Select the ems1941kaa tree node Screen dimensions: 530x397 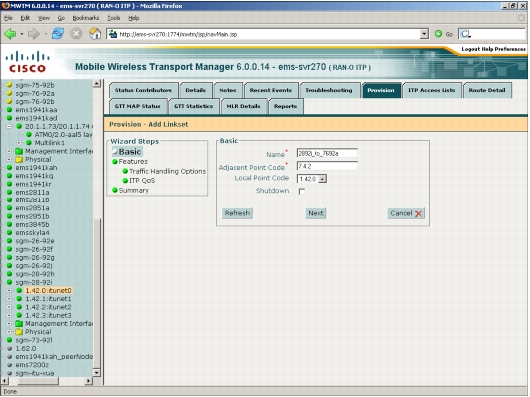(x=36, y=110)
